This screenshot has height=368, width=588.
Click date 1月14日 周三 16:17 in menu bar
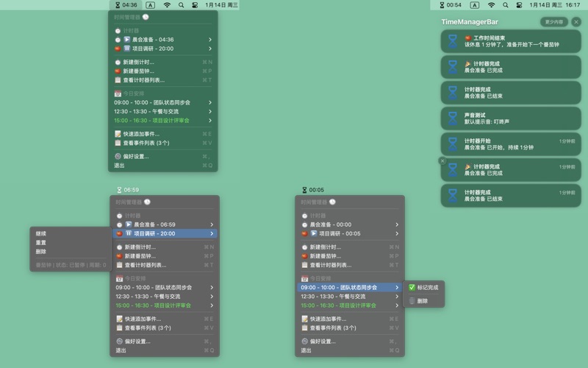(x=555, y=5)
